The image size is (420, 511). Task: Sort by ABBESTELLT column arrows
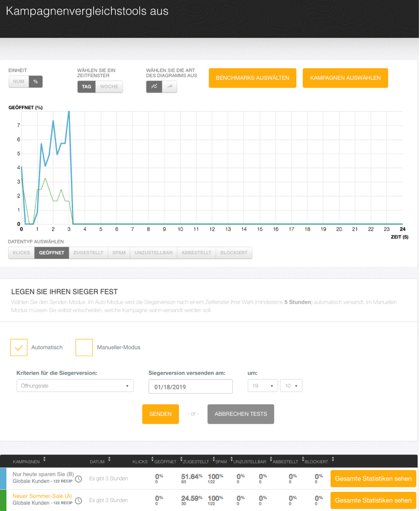click(x=303, y=459)
